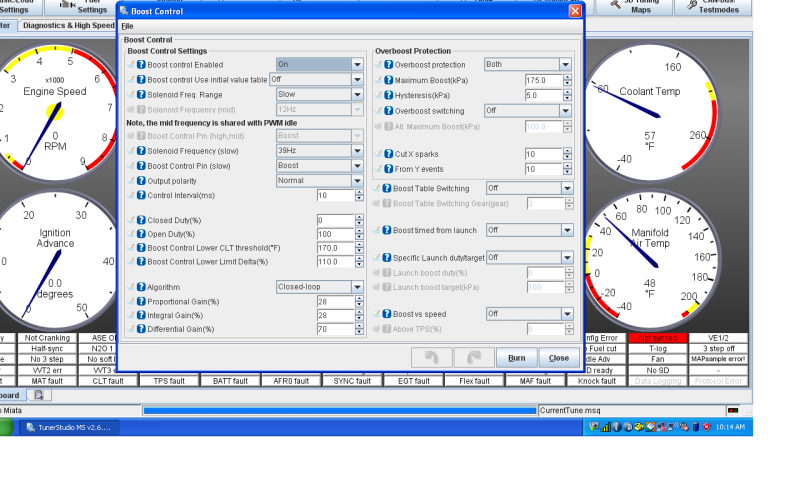This screenshot has height=480, width=800.
Task: Expand the Boost control Enabled dropdown
Action: pyautogui.click(x=357, y=64)
